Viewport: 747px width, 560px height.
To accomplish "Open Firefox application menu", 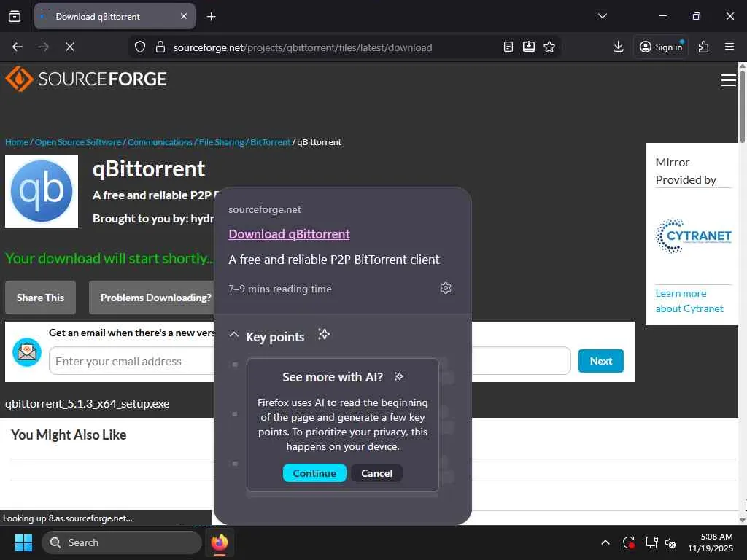I will 729,47.
